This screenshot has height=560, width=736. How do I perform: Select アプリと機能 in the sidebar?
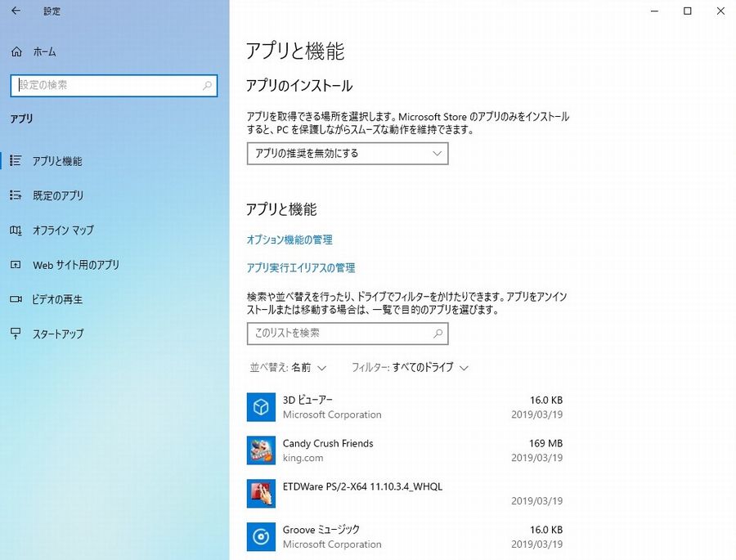click(x=114, y=161)
